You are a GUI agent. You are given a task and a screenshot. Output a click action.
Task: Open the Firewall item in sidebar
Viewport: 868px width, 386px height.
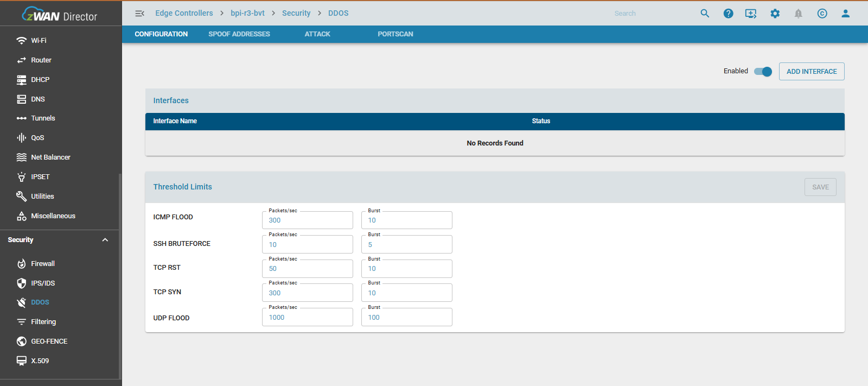coord(43,264)
